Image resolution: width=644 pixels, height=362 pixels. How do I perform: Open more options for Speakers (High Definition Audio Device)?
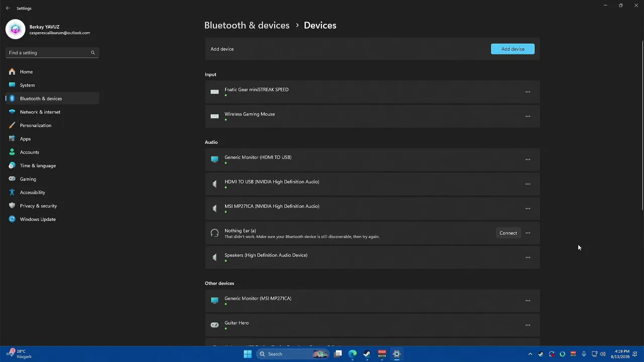[x=528, y=257]
